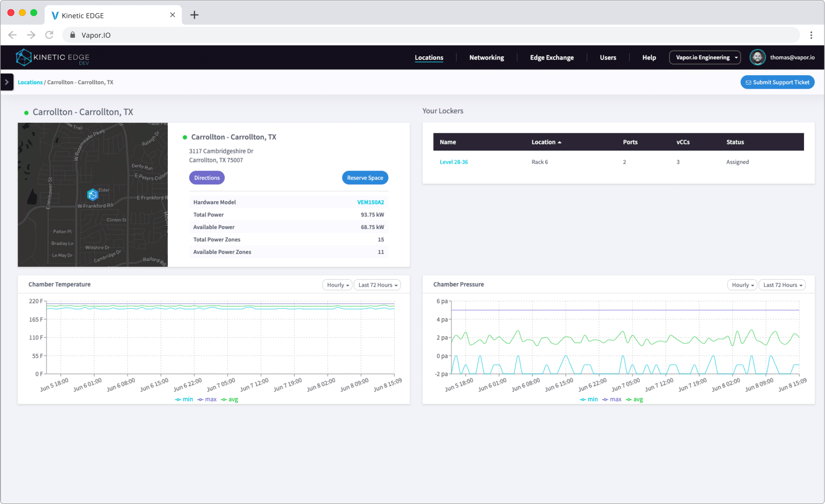Click the Total Power Zones row
Screen dimensions: 825x504
(x=289, y=240)
